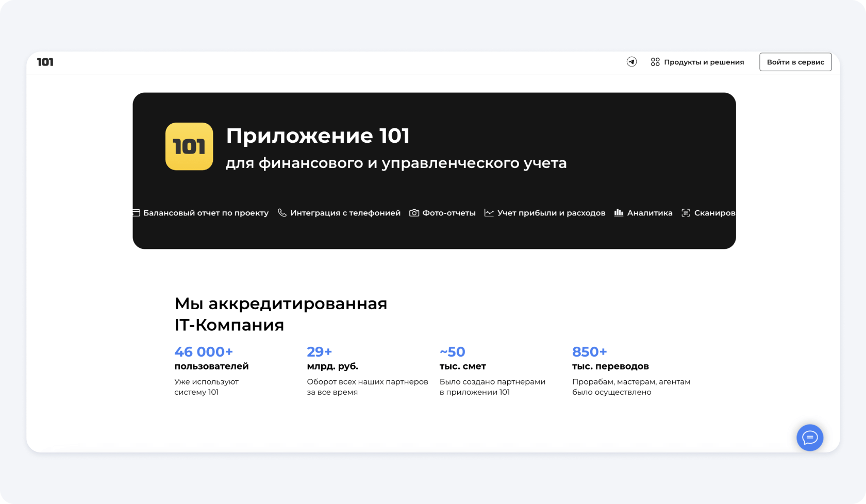Click the phone icon for telephony integration
The height and width of the screenshot is (504, 866).
point(282,213)
